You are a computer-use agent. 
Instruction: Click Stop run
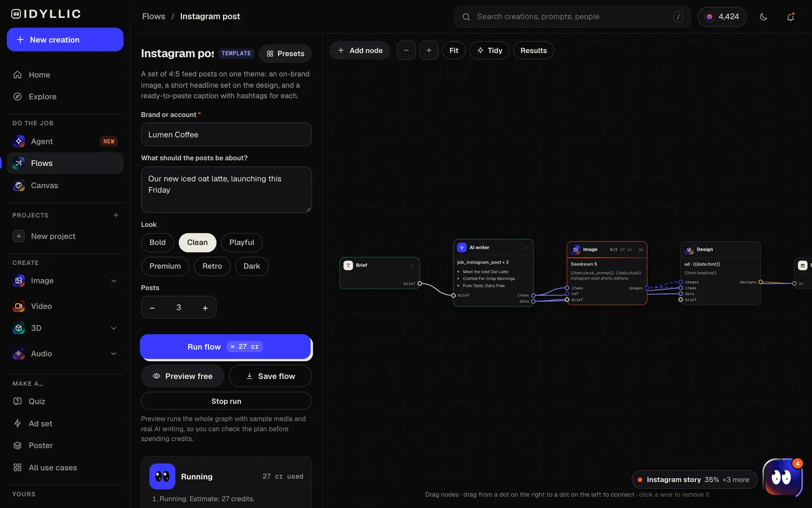tap(226, 401)
